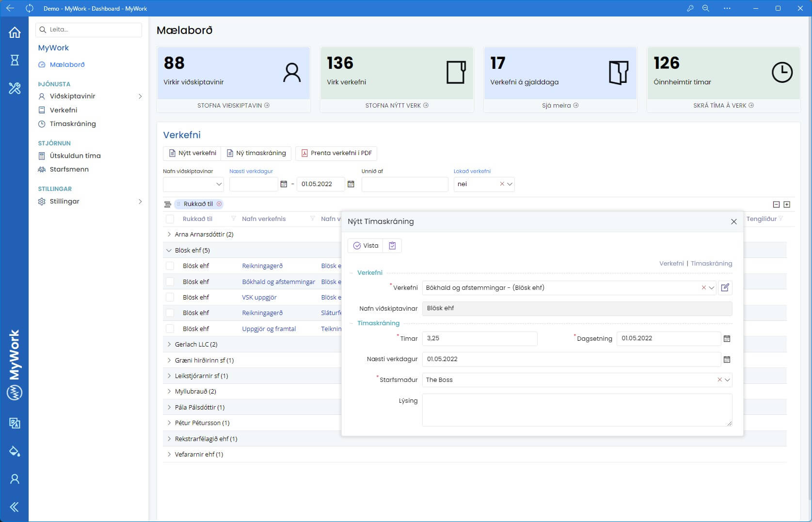
Task: Open the language translate icon in left rail
Action: pyautogui.click(x=15, y=423)
